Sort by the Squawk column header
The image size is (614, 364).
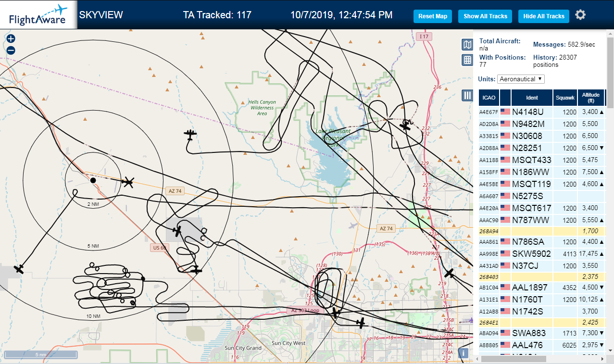565,98
